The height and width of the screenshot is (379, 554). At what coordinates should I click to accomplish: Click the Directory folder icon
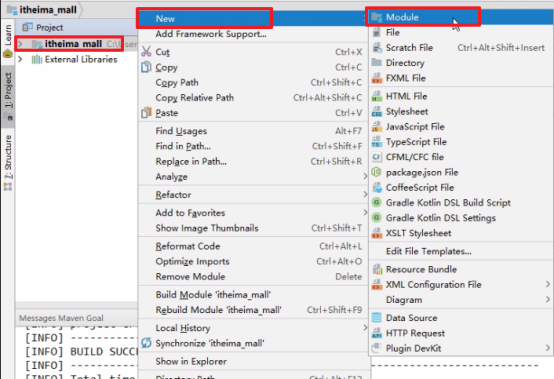point(377,63)
